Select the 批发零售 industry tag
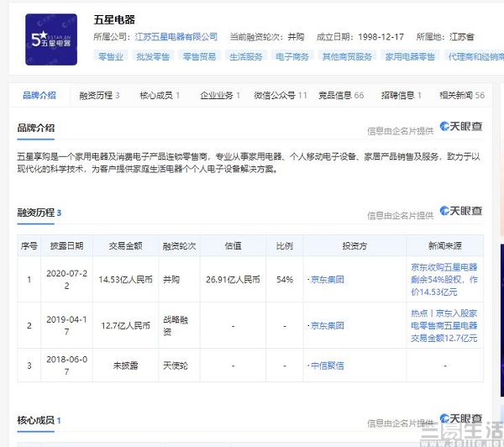The image size is (504, 447). tap(153, 56)
